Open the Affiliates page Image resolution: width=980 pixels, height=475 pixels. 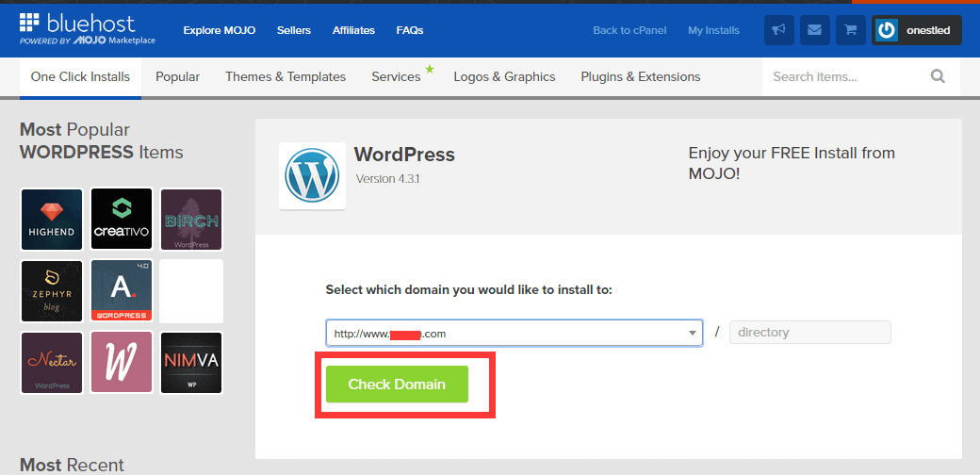pyautogui.click(x=353, y=30)
